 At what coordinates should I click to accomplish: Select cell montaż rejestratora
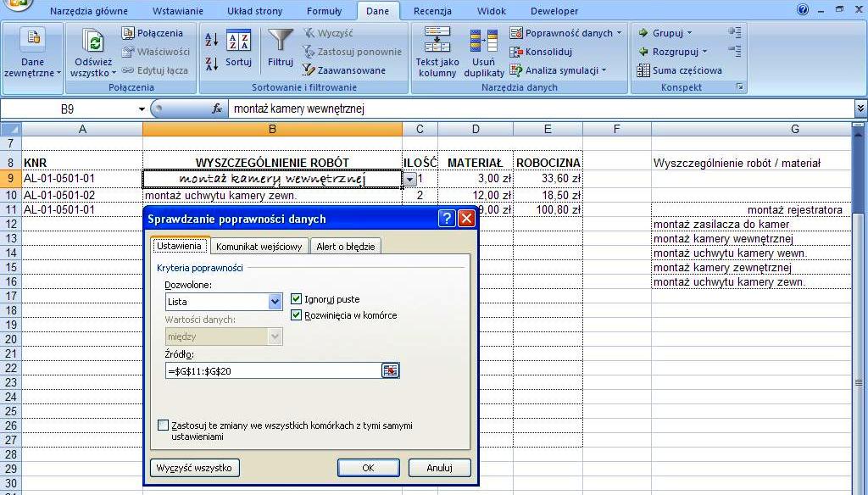[751, 210]
